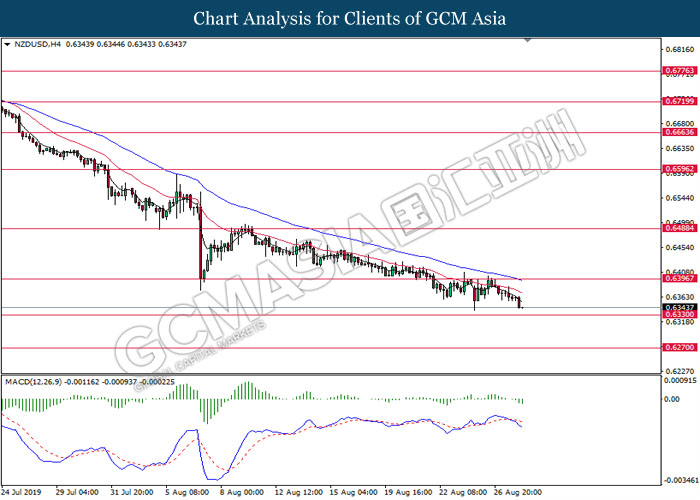Click the MACD(12,26,9) indicator label

point(33,382)
